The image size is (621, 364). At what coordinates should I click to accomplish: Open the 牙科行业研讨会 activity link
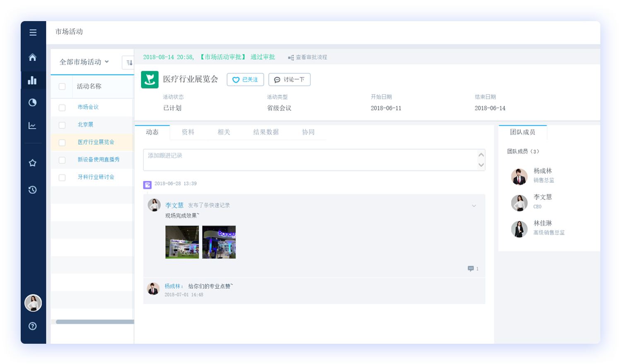(x=96, y=177)
